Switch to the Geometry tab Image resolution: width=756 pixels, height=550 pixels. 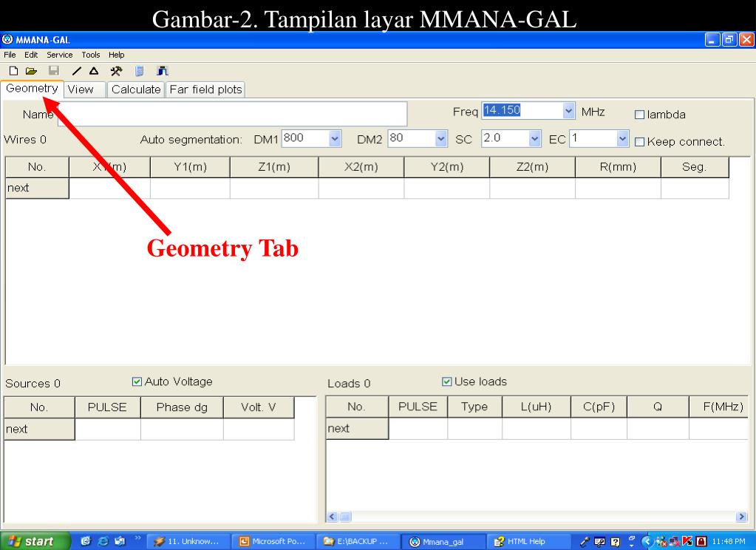click(x=32, y=88)
